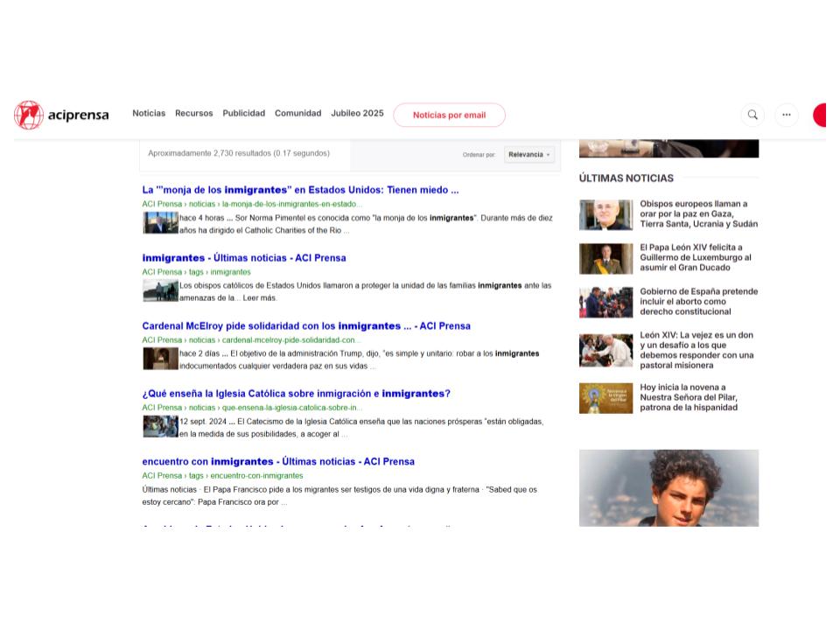Open the search magnifier icon
The height and width of the screenshot is (630, 840).
(752, 115)
